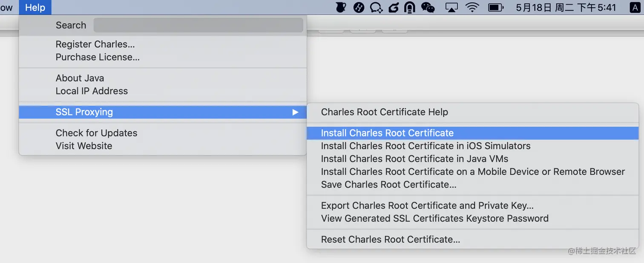Click the tunnel-shaped VPN menu bar icon
644x263 pixels.
coord(410,7)
